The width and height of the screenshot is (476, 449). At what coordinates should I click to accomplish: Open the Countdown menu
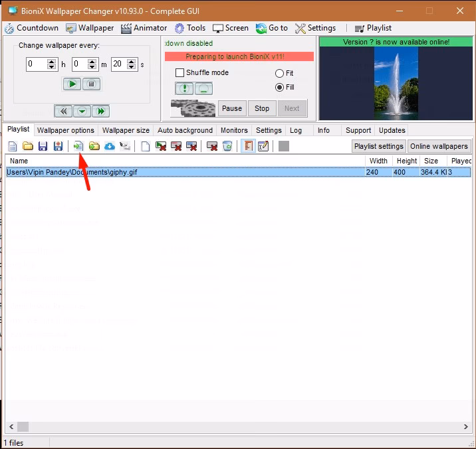tap(31, 28)
